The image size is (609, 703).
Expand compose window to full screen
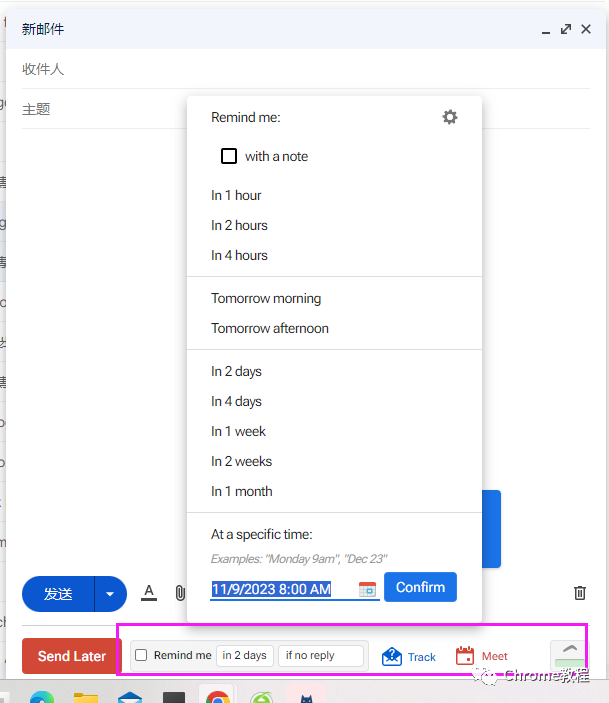click(566, 29)
